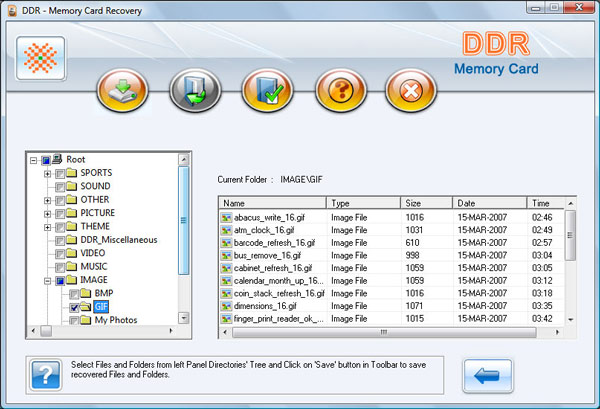The height and width of the screenshot is (409, 600).
Task: Click the orange X exit toolbar button
Action: click(x=411, y=91)
